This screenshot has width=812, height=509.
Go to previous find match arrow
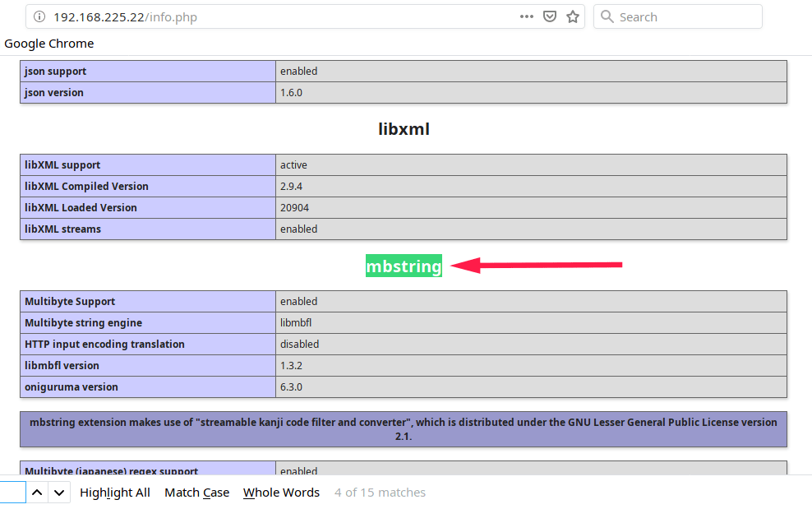[37, 493]
